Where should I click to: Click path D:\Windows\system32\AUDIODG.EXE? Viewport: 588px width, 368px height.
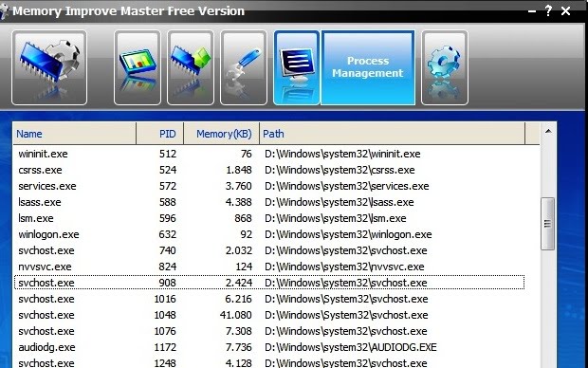351,347
